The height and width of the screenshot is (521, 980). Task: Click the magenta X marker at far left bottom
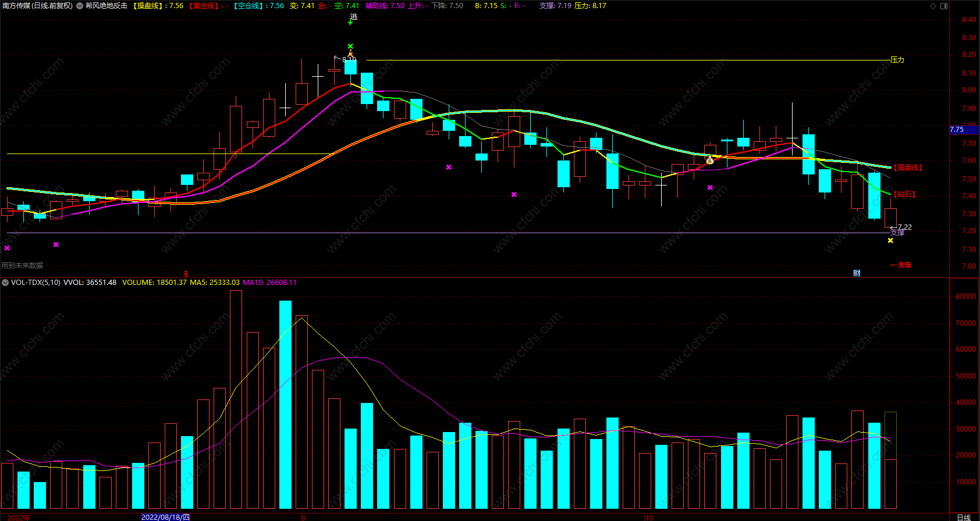pos(7,248)
